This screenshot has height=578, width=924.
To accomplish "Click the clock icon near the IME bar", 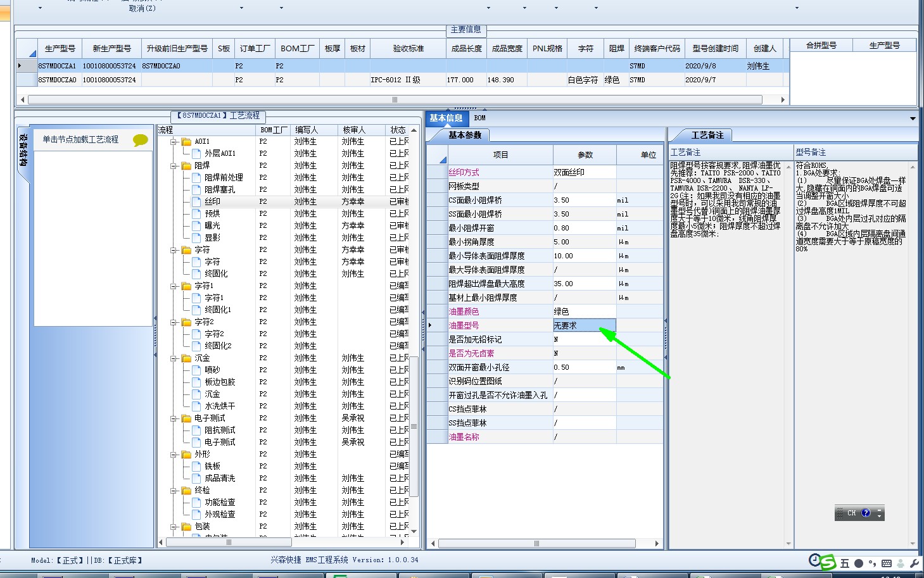I will click(815, 560).
